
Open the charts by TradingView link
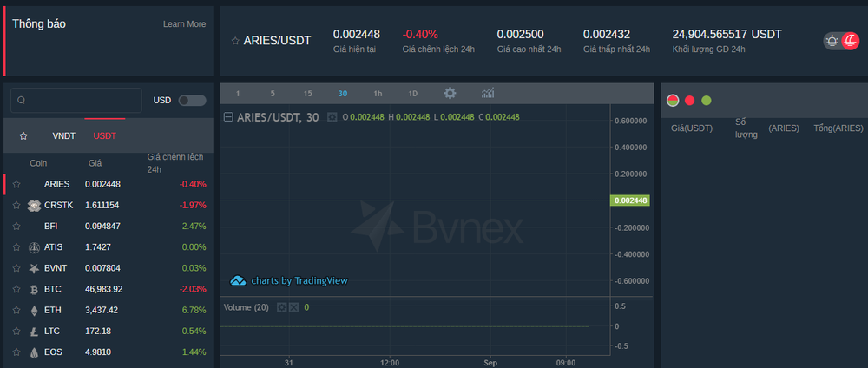(x=289, y=280)
